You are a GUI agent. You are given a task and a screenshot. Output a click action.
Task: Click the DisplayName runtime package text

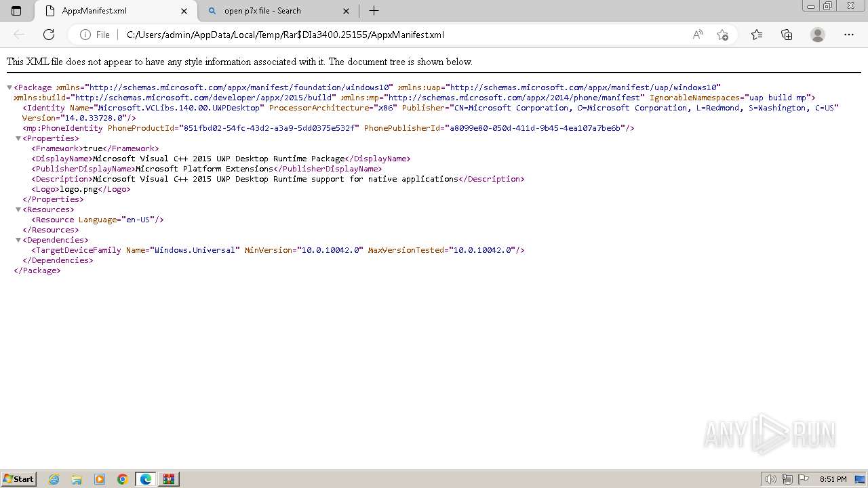[x=220, y=159]
